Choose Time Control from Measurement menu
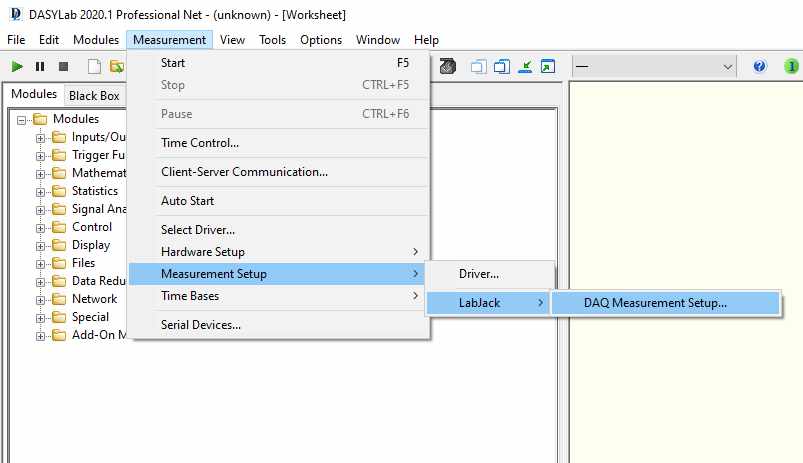 [200, 143]
